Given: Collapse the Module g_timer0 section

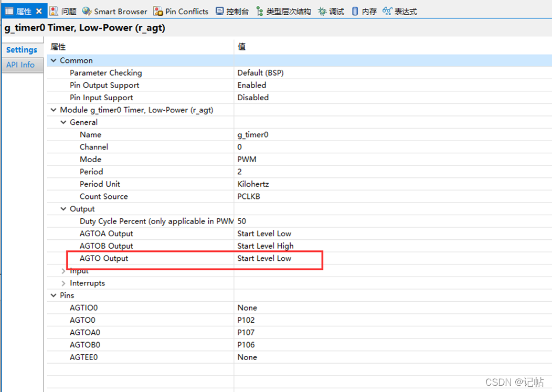Looking at the screenshot, I should pos(54,110).
